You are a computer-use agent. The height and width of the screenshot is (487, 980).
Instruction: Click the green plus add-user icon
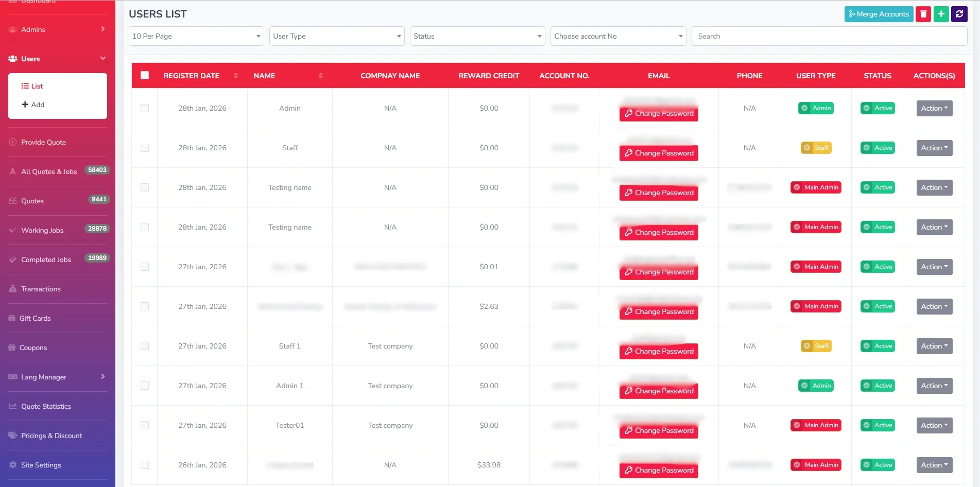click(x=941, y=14)
